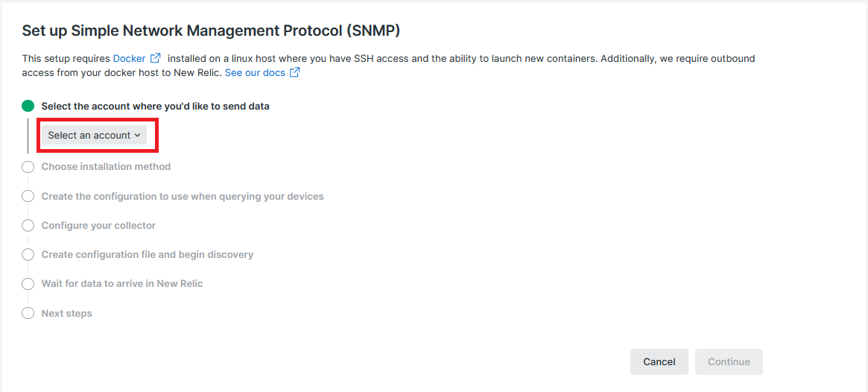
Task: Click the Continue button
Action: click(x=729, y=361)
